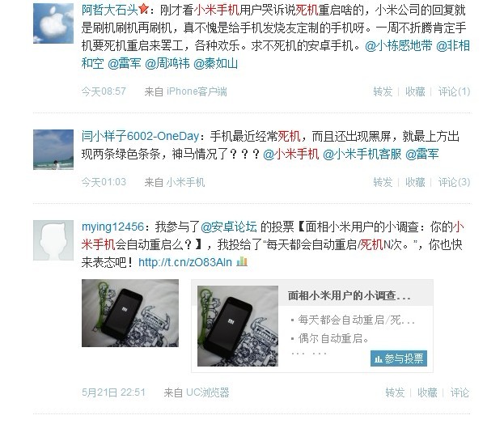Open the poll card's phone image
Image resolution: width=504 pixels, height=424 pixels.
[238, 326]
